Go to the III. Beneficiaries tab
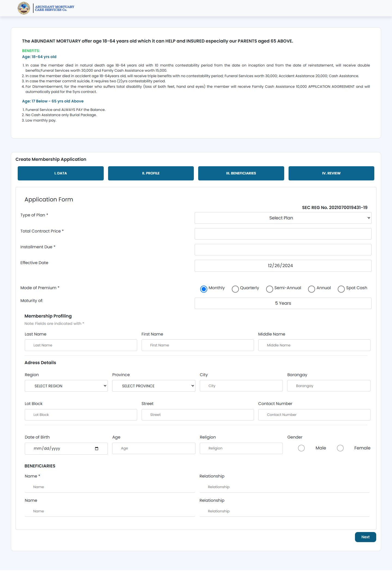 click(x=241, y=173)
